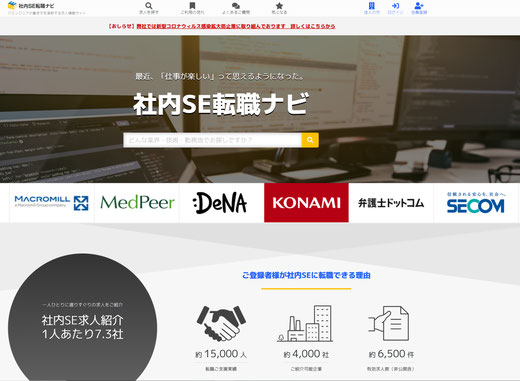Open the bookmark usage flow icon

192,6
